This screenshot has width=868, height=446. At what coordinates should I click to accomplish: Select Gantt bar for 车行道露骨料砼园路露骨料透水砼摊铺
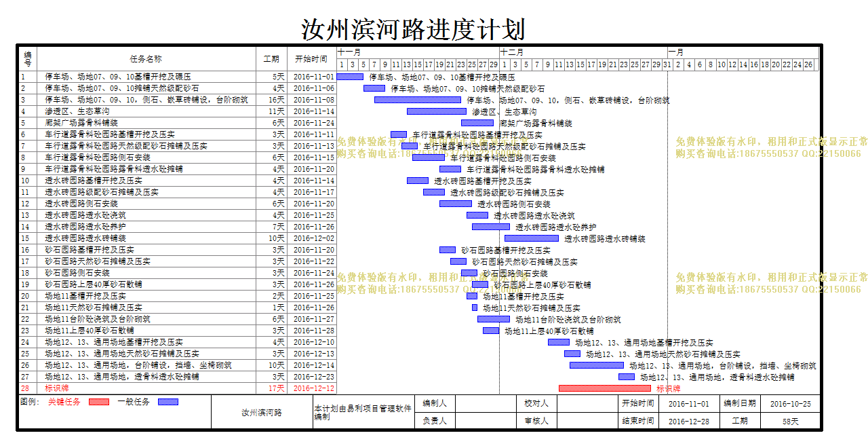click(450, 169)
